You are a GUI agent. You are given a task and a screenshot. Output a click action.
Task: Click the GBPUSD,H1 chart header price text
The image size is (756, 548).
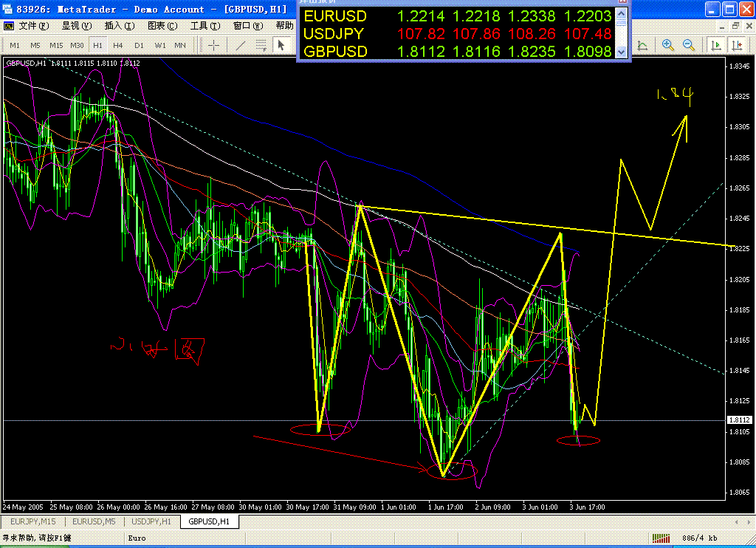73,64
